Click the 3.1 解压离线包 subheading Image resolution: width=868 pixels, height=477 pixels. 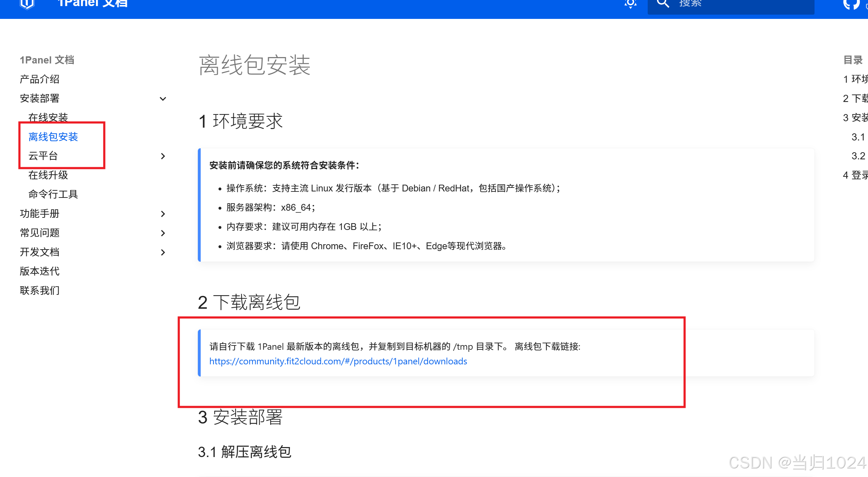pyautogui.click(x=245, y=452)
